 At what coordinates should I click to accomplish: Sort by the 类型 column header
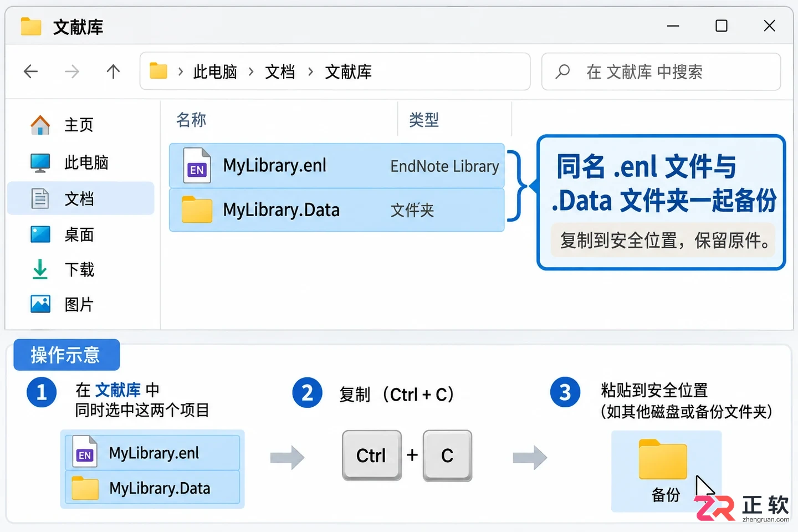[x=424, y=119]
